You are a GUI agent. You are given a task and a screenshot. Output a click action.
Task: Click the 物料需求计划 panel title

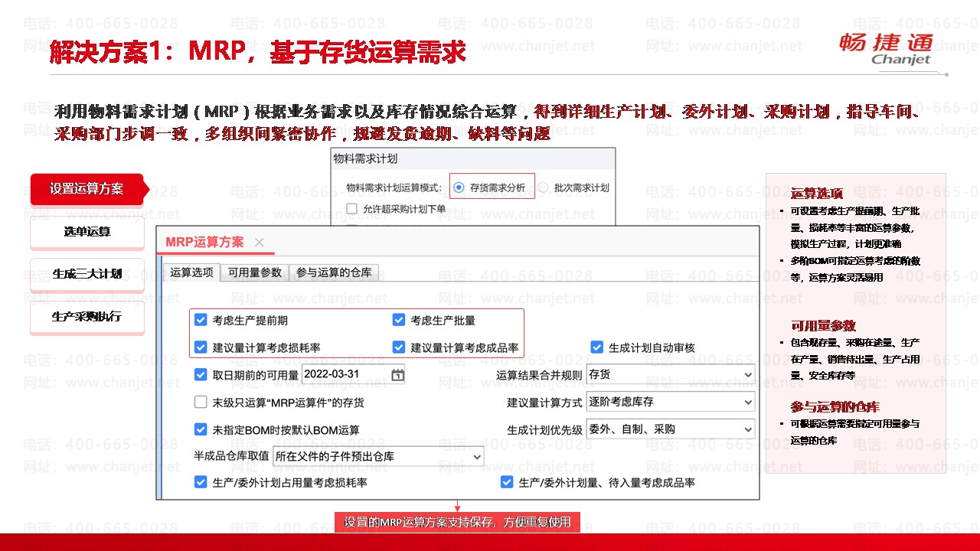365,159
